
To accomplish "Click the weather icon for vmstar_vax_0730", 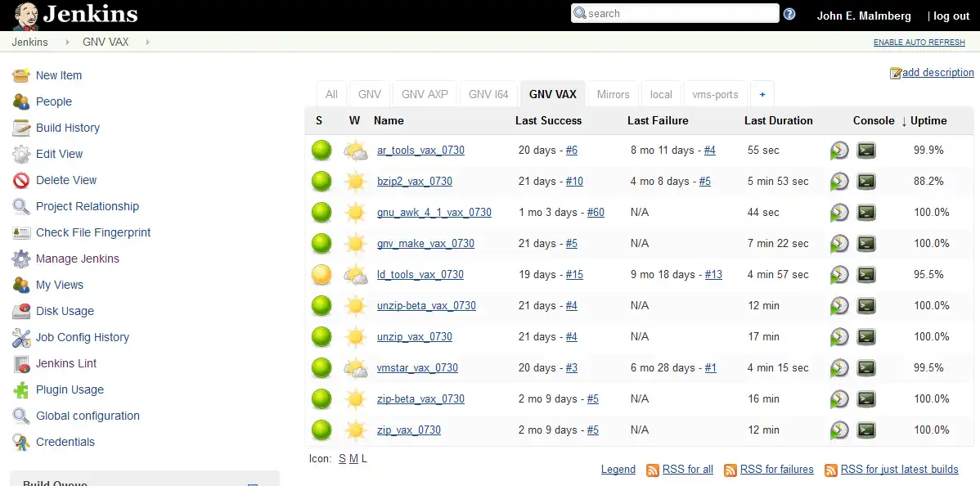I will (356, 368).
